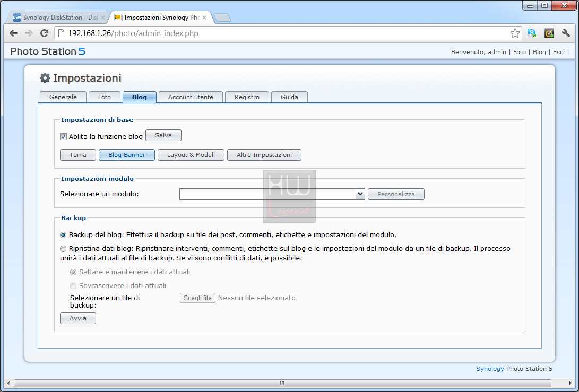This screenshot has width=579, height=392.
Task: Log out using the Esci link
Action: coord(559,52)
